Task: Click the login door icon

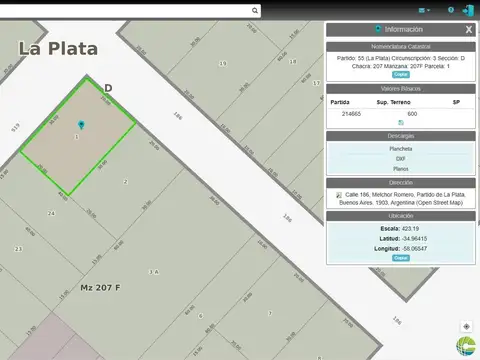Action: pos(468,10)
